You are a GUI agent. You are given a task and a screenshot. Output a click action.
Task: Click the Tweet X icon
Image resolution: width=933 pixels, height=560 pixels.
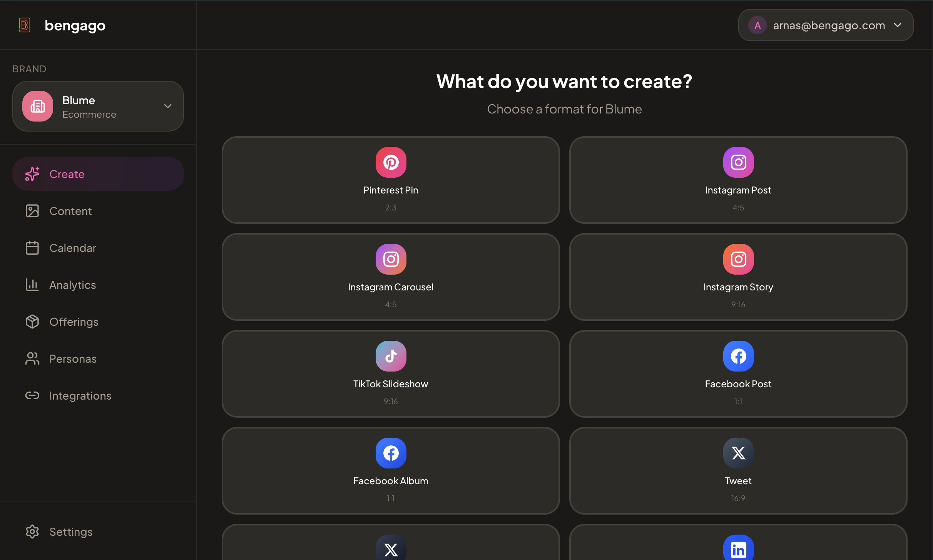pyautogui.click(x=738, y=453)
